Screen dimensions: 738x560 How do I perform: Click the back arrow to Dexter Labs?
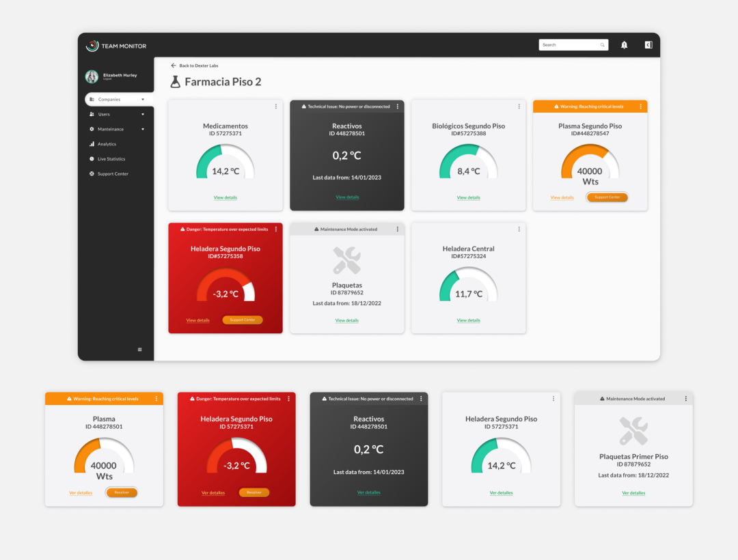(174, 66)
